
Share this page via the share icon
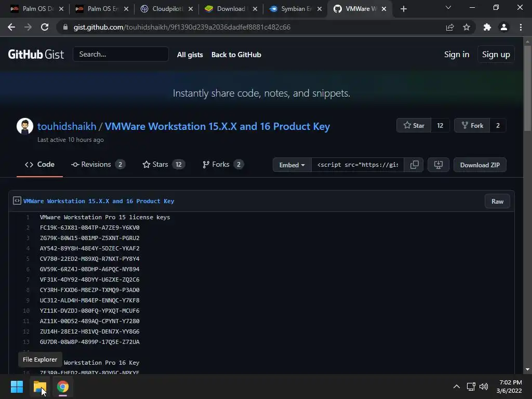(450, 27)
